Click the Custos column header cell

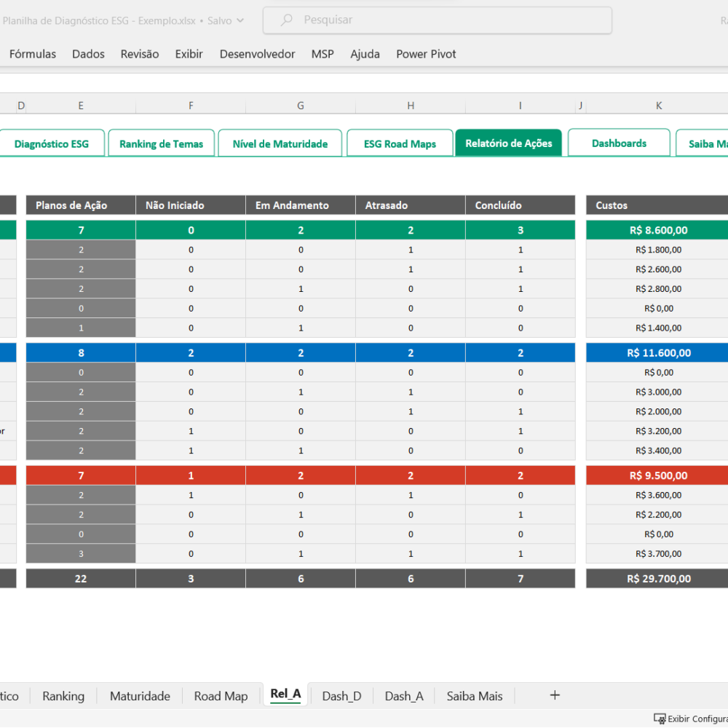(x=658, y=205)
